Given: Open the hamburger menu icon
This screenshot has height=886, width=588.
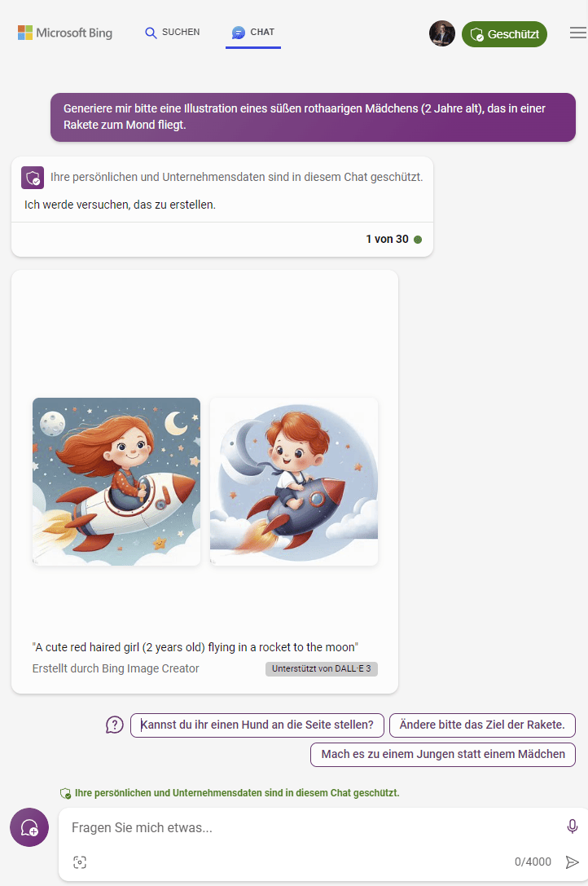Looking at the screenshot, I should coord(577,33).
